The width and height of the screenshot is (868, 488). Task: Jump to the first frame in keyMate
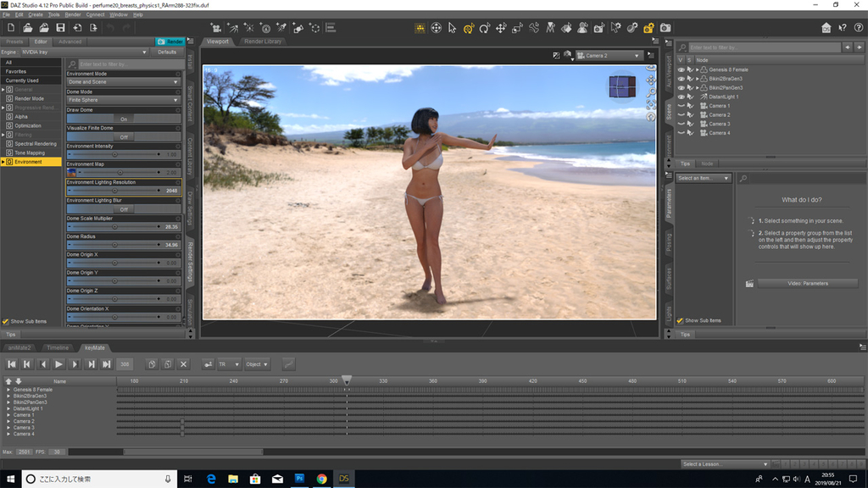12,364
